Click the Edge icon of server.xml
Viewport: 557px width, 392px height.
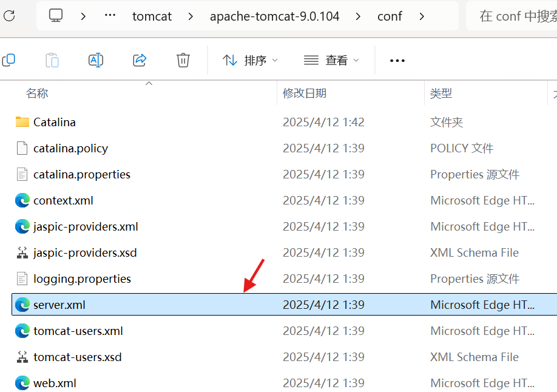point(22,305)
